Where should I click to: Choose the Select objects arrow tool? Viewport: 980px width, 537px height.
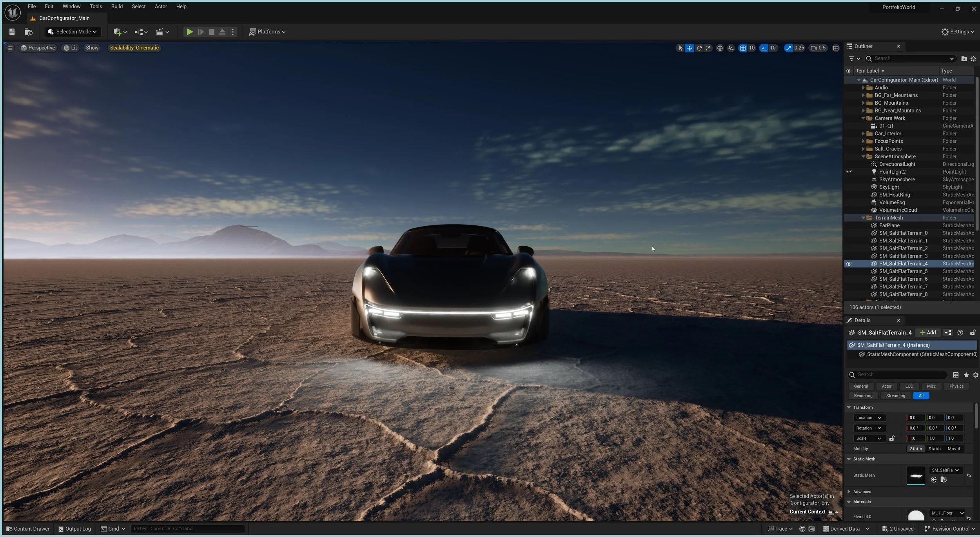click(681, 48)
